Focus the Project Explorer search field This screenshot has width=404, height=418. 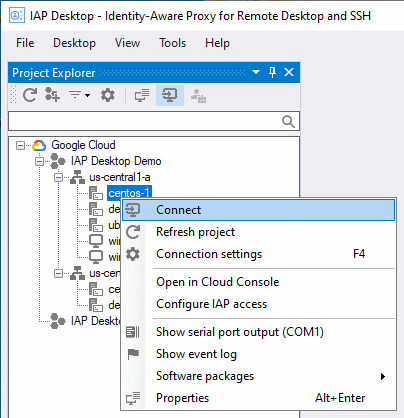point(154,121)
